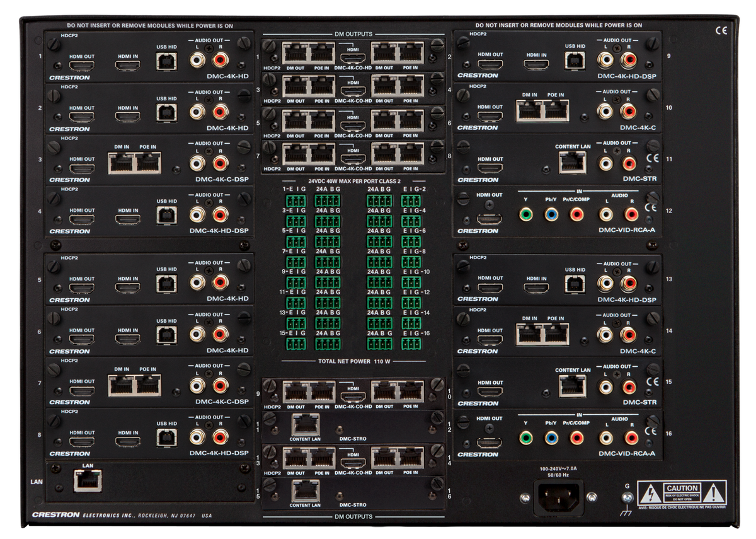The height and width of the screenshot is (539, 756).
Task: Click the CAUTION electric shock warning label
Action: pyautogui.click(x=682, y=492)
